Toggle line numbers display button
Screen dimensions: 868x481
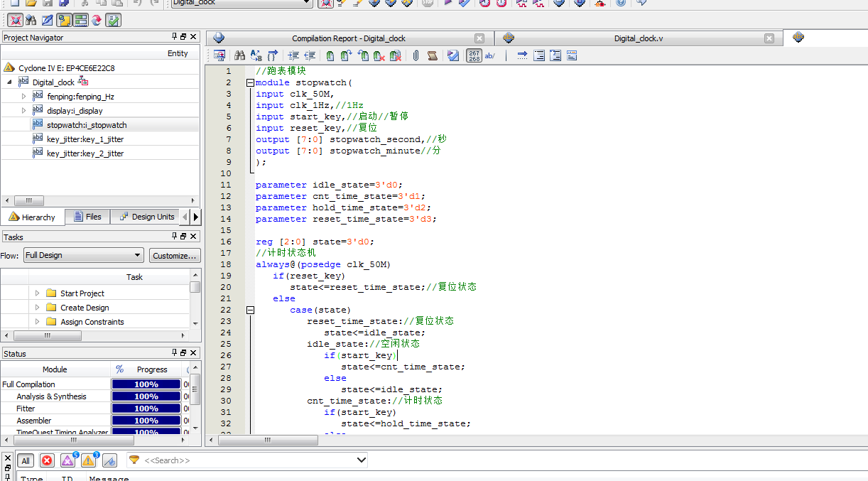pyautogui.click(x=474, y=55)
